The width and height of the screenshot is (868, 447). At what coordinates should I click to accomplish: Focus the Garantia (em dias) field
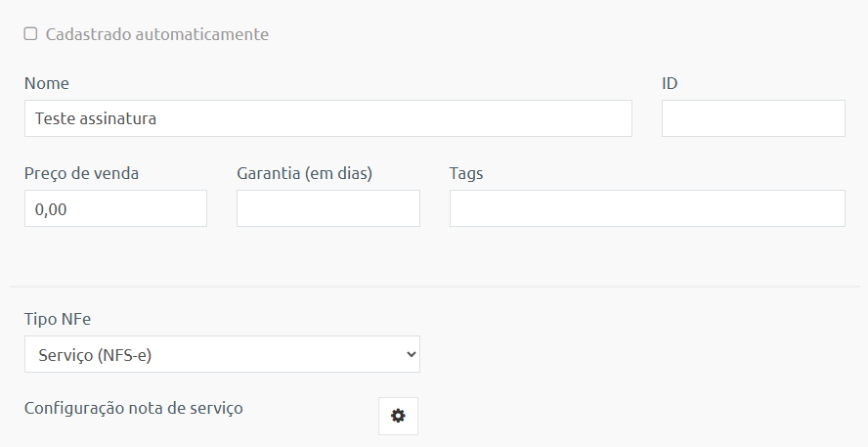328,208
